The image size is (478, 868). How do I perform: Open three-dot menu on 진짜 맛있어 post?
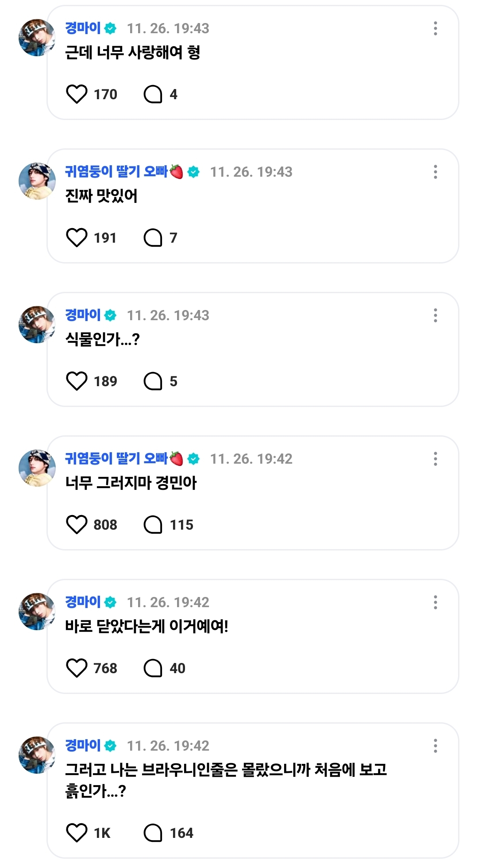tap(436, 172)
